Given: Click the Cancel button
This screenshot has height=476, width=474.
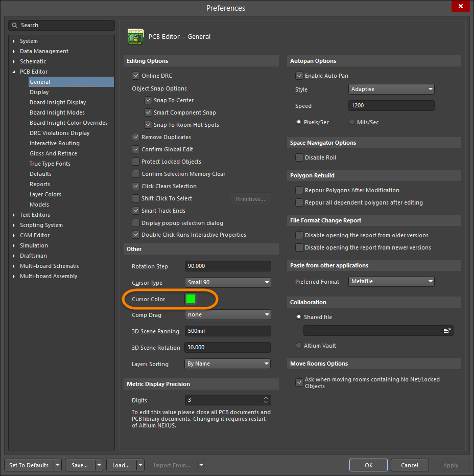Looking at the screenshot, I should [x=410, y=465].
